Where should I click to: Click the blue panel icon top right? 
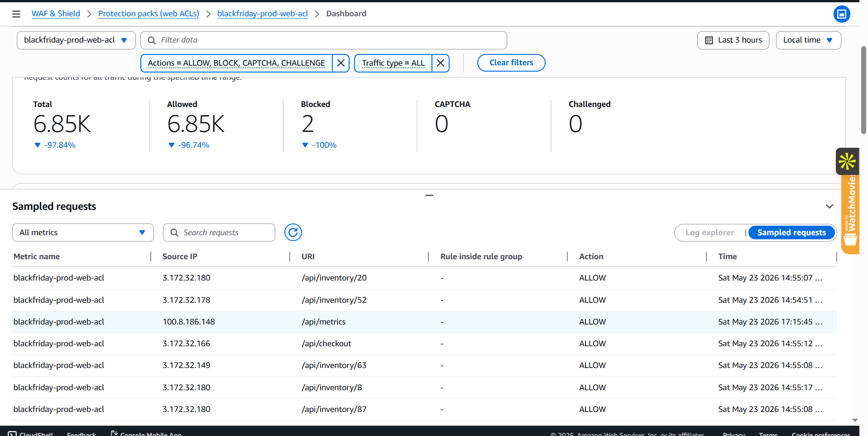841,14
